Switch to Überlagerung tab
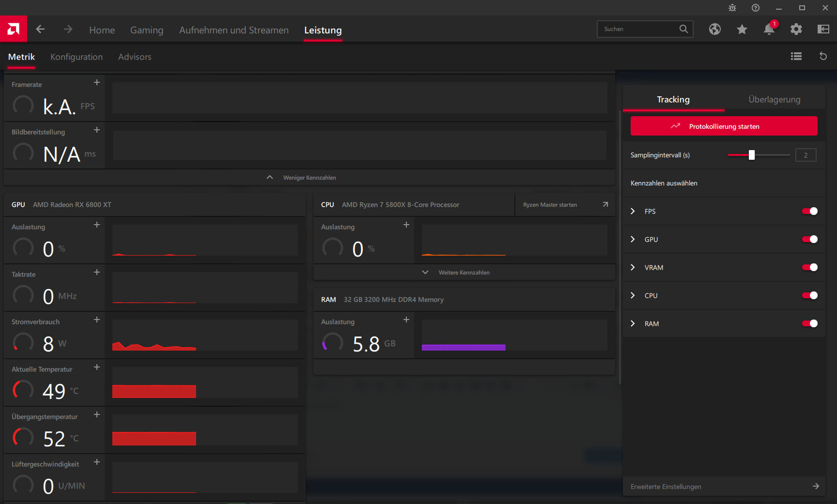This screenshot has width=837, height=504. coord(775,99)
